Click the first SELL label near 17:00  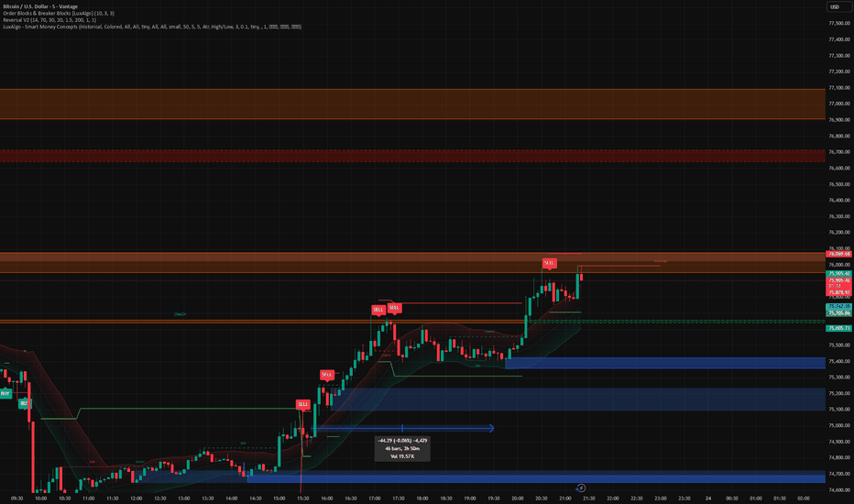[x=378, y=310]
